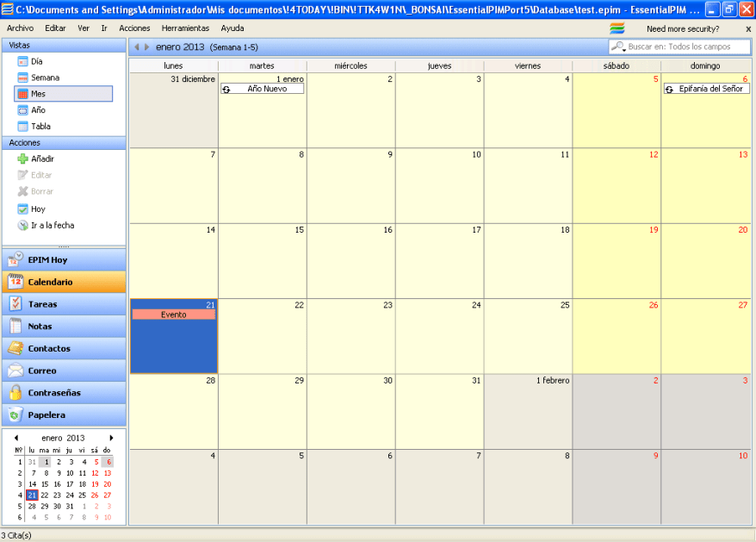The height and width of the screenshot is (542, 756).
Task: Collapse the Acciones panel header
Action: [64, 143]
